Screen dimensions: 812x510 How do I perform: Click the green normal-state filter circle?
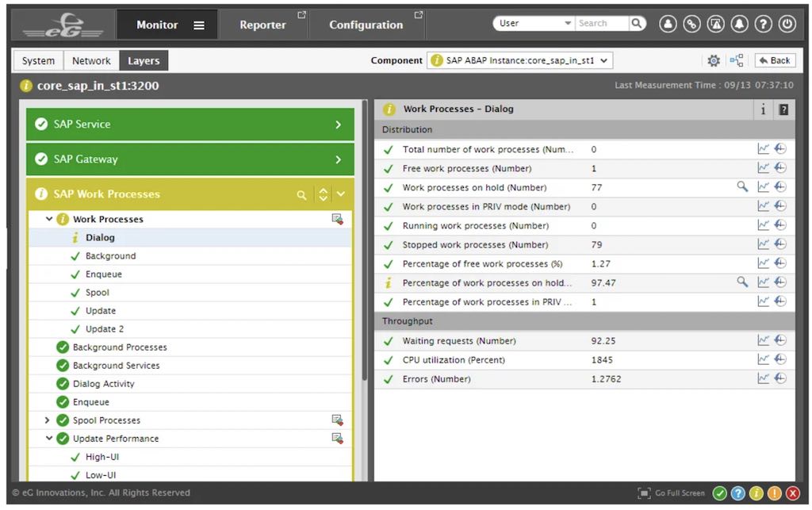pyautogui.click(x=719, y=493)
